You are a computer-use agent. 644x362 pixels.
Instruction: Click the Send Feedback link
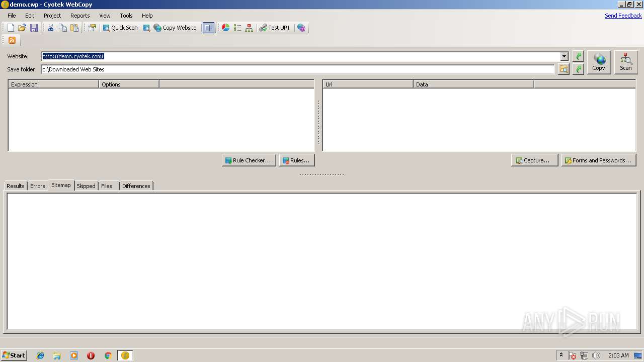tap(623, 16)
